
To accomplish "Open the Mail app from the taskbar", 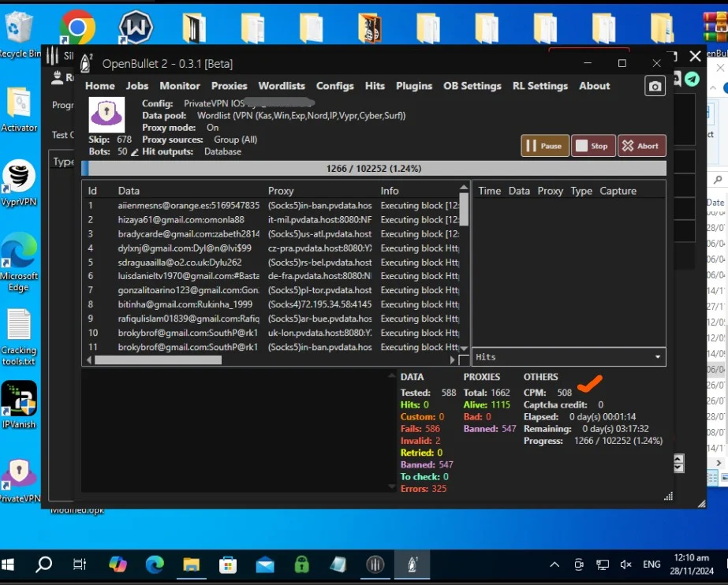I will pos(265,565).
